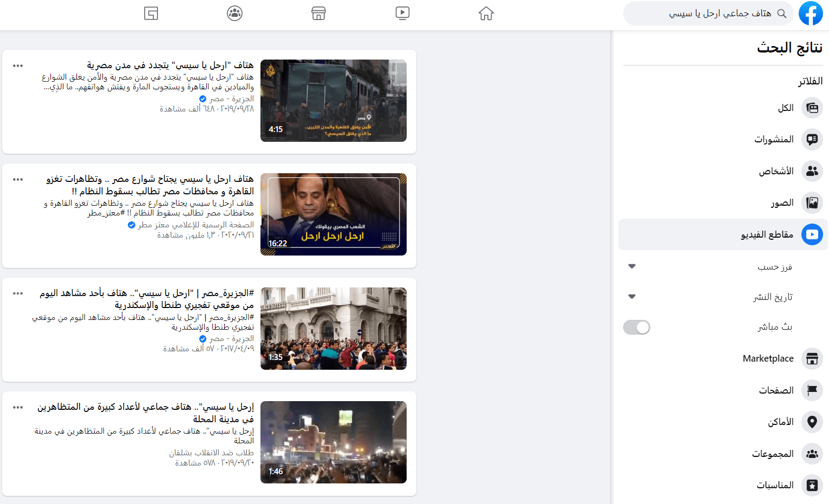Select the الأشخاص filter icon
This screenshot has height=504, width=829.
(x=812, y=171)
